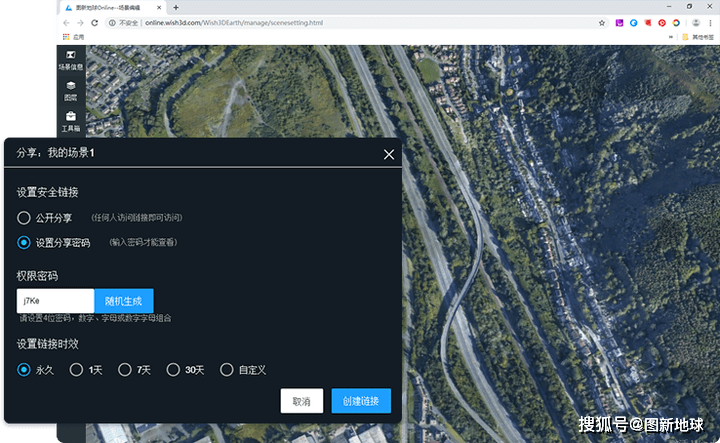Choose 永久 link validity
The height and width of the screenshot is (443, 720).
(x=24, y=369)
